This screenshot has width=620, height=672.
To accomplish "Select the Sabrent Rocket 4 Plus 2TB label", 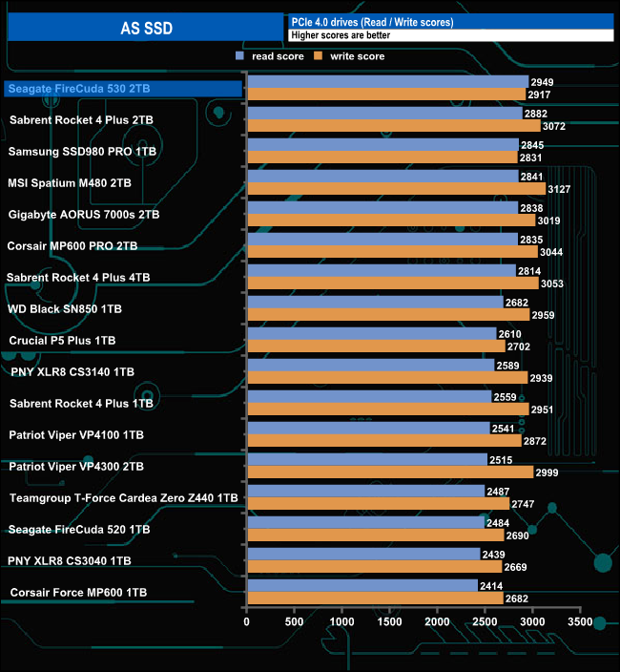I will (x=81, y=120).
